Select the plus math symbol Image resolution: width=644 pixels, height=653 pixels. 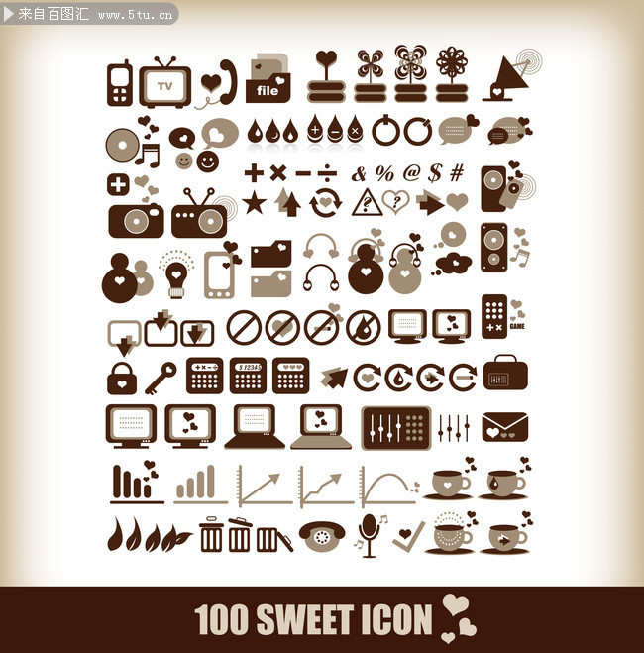[254, 173]
